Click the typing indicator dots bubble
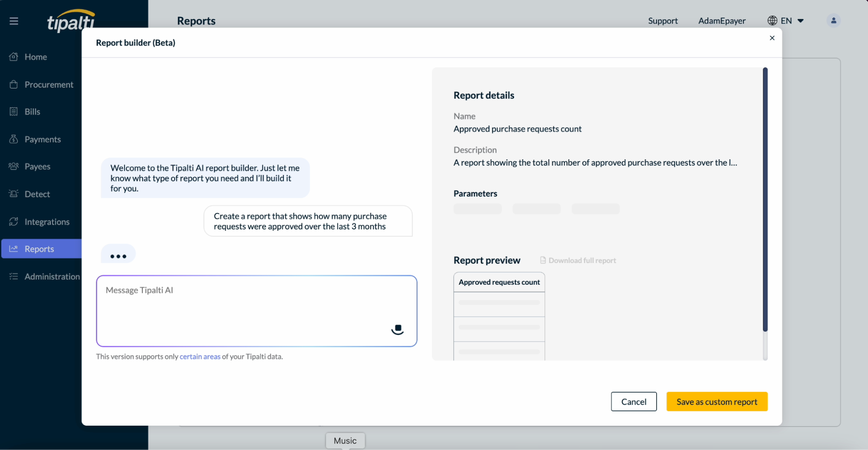 point(118,254)
